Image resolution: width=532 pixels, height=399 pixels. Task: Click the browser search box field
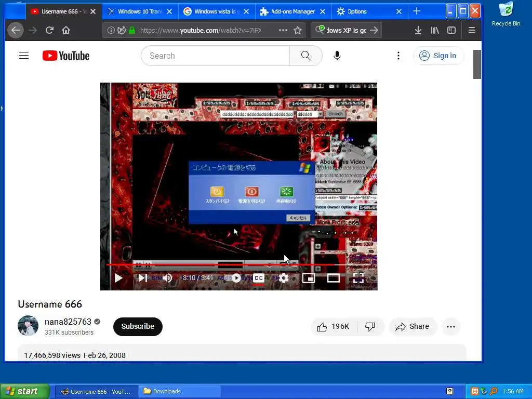(346, 30)
